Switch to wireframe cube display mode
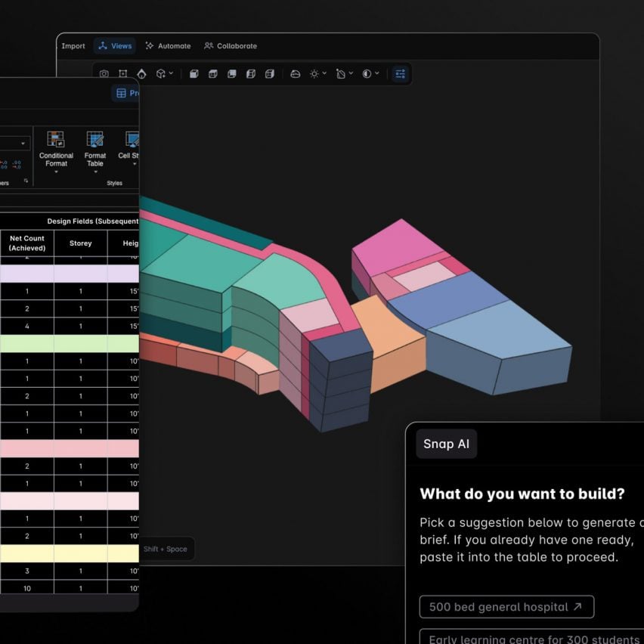 [212, 73]
